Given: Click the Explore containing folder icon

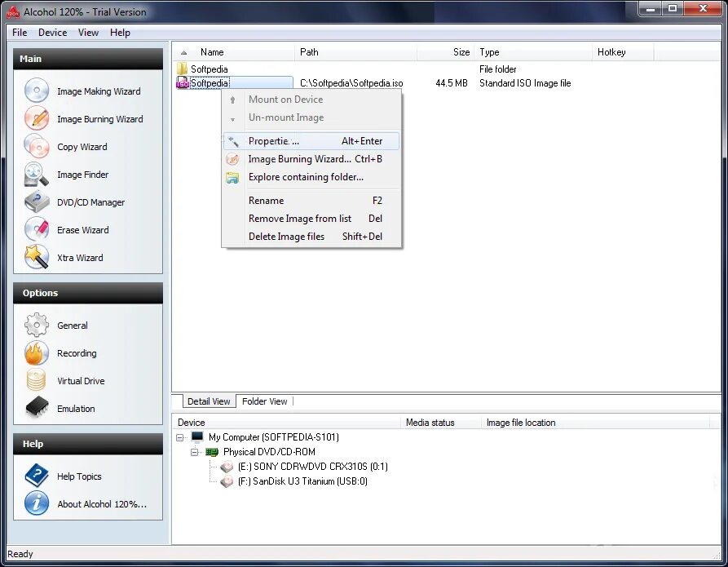Looking at the screenshot, I should pos(232,178).
